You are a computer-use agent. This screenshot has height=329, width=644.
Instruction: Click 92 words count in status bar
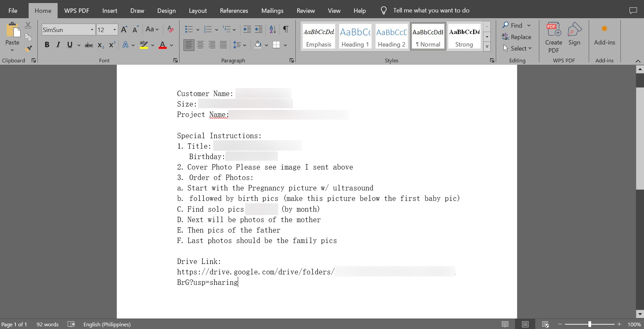(47, 324)
